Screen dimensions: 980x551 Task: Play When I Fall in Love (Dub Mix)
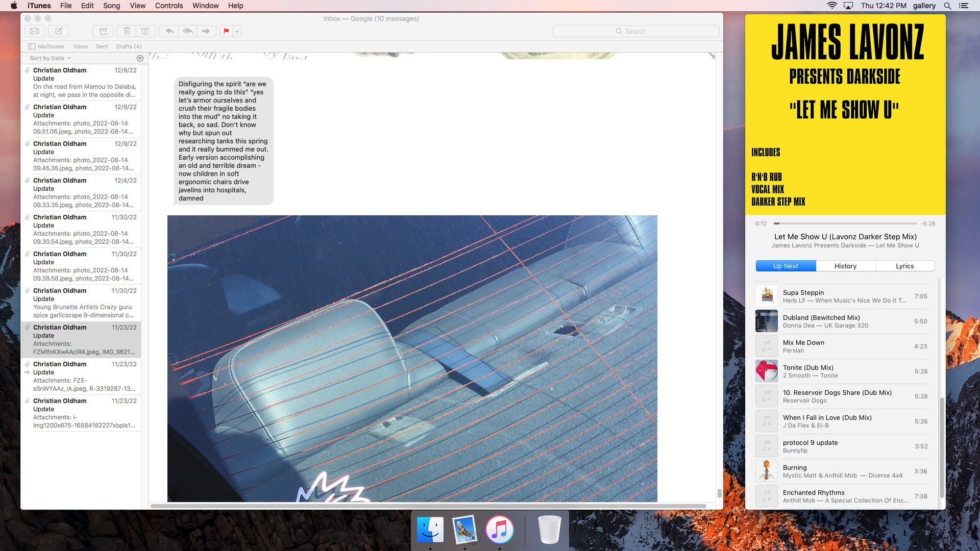pos(842,421)
